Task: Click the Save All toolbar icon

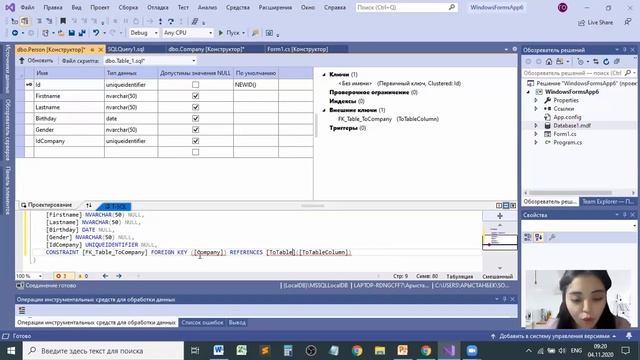Action: [x=82, y=33]
